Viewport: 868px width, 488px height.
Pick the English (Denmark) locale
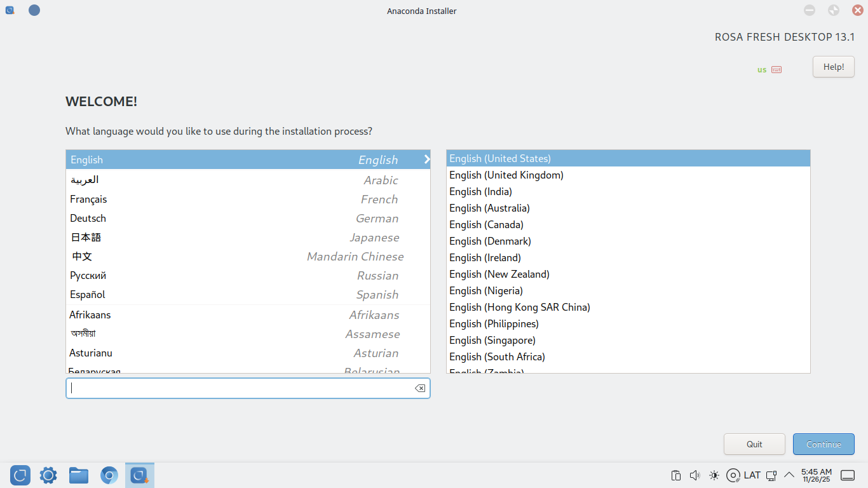628,241
